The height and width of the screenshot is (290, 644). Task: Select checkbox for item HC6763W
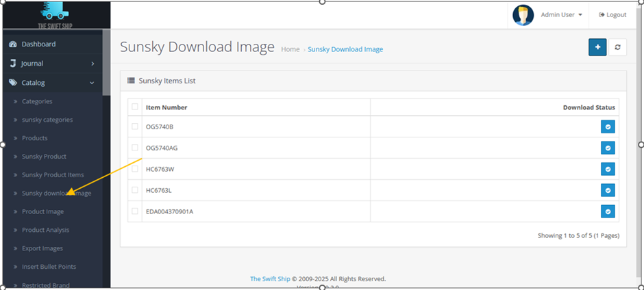pos(135,169)
